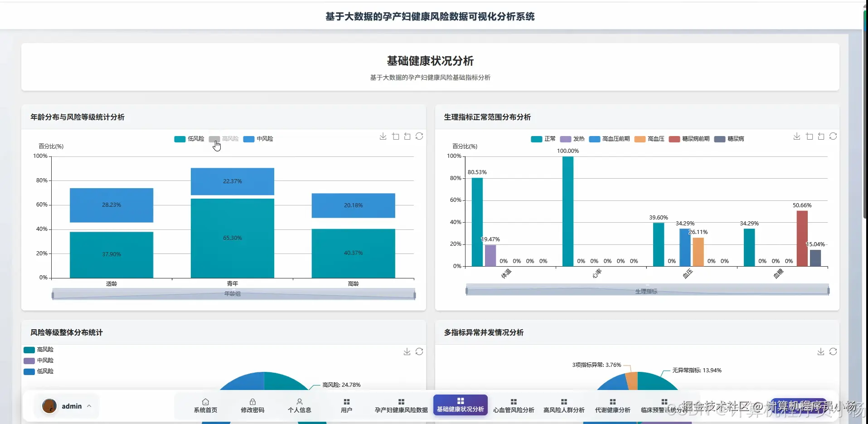Restore the risk level distribution pie chart
Viewport: 868px width, 424px height.
(419, 352)
